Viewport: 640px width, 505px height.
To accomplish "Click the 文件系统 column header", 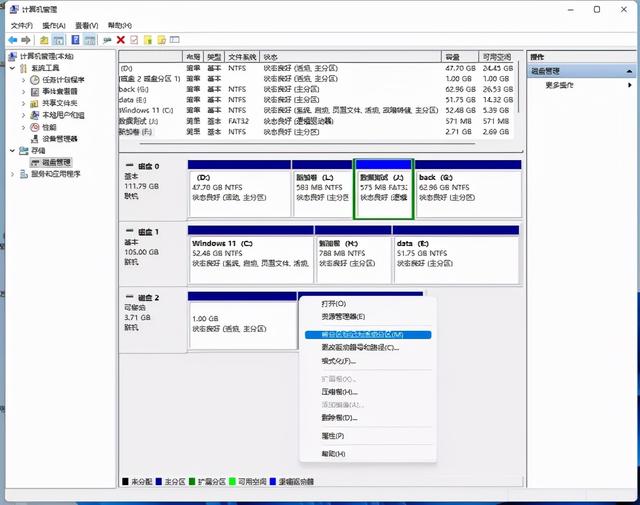I will tap(242, 57).
